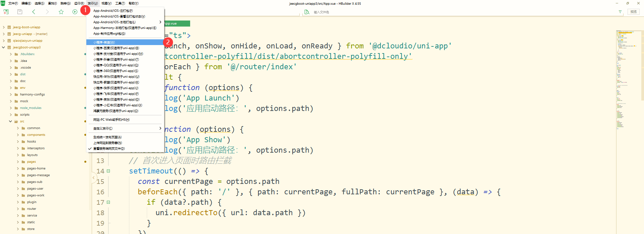Click the save file toolbar icon

[x=20, y=12]
